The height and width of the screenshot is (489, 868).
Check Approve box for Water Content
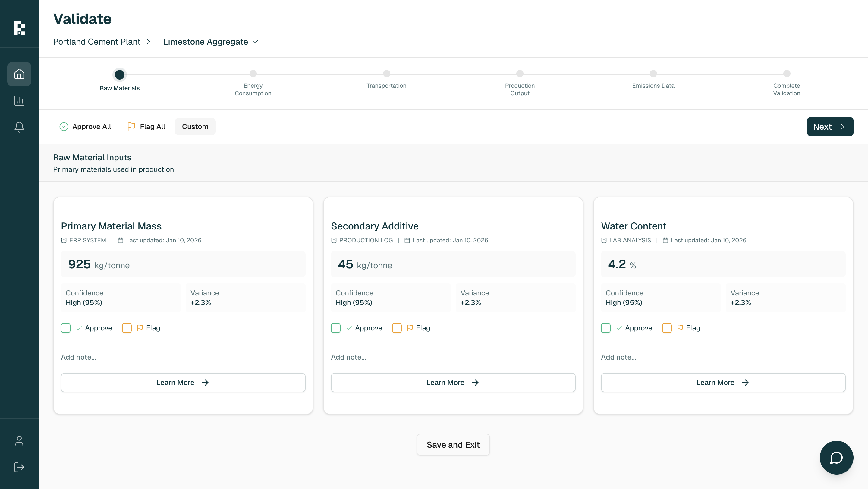coord(605,328)
